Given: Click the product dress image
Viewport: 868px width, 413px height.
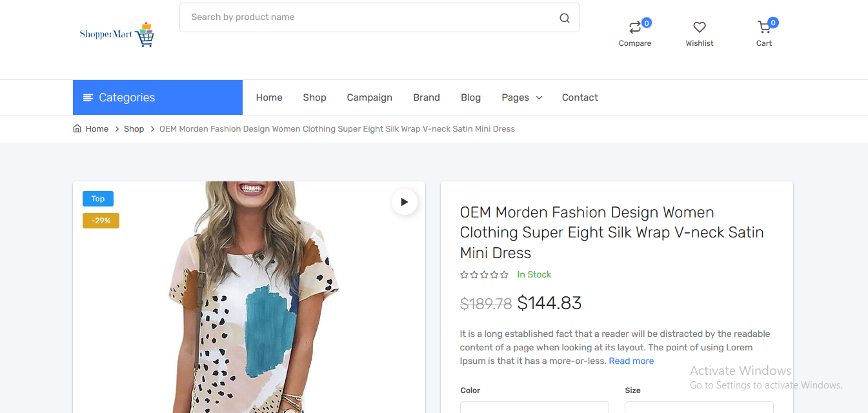Looking at the screenshot, I should (249, 297).
